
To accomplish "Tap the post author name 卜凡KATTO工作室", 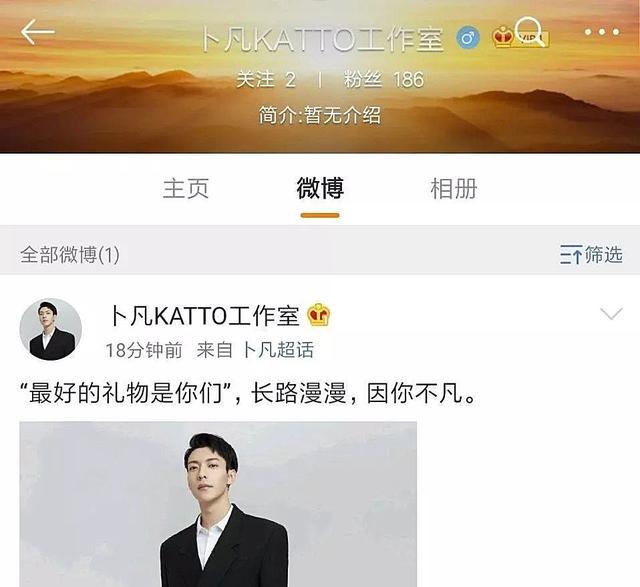I will coord(204,316).
